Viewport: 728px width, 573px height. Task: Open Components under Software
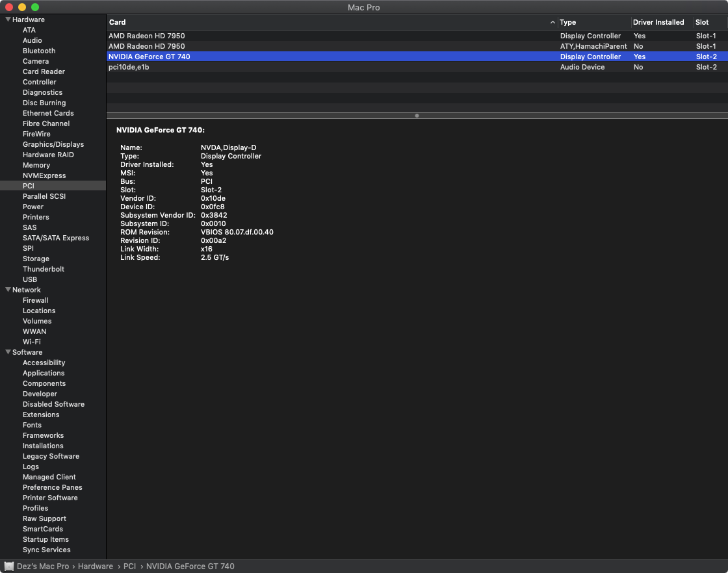(44, 383)
